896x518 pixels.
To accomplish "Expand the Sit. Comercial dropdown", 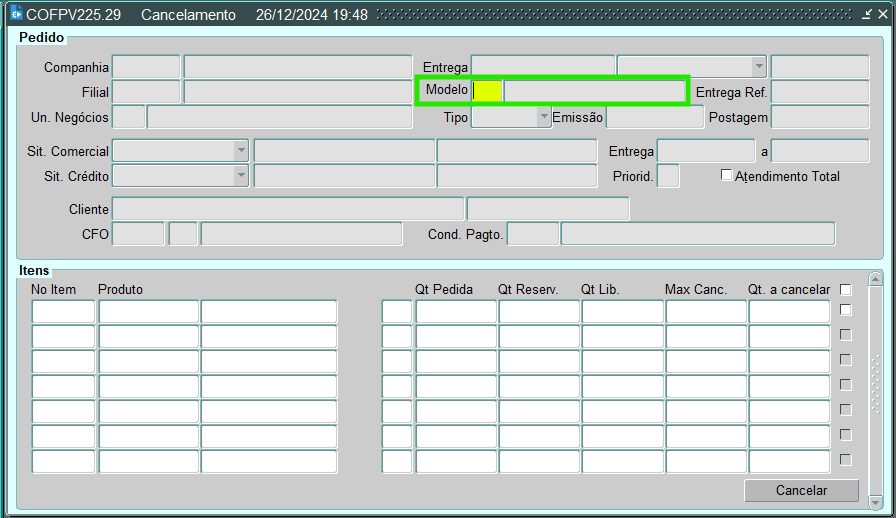I will pyautogui.click(x=240, y=151).
